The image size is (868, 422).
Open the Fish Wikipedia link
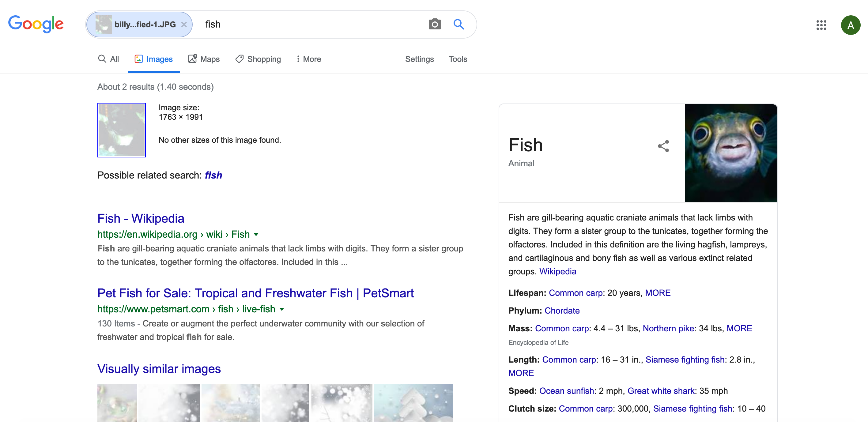coord(141,218)
